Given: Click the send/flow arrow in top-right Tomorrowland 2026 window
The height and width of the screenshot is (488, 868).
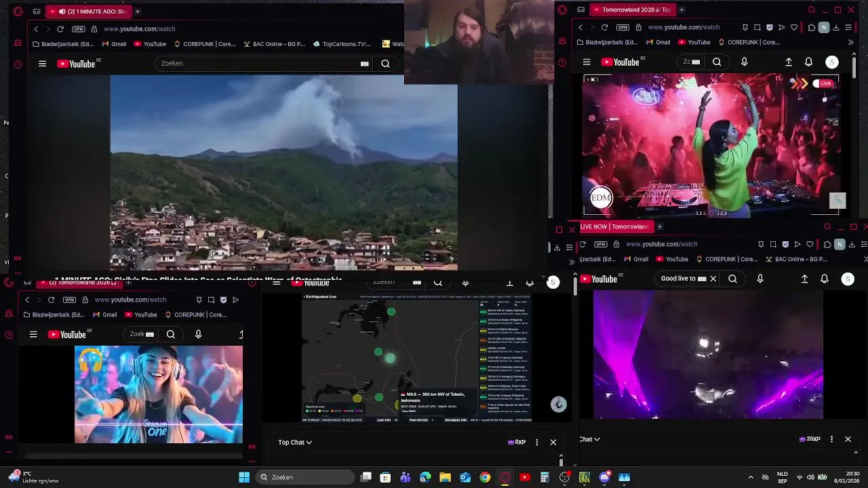Looking at the screenshot, I should (782, 28).
